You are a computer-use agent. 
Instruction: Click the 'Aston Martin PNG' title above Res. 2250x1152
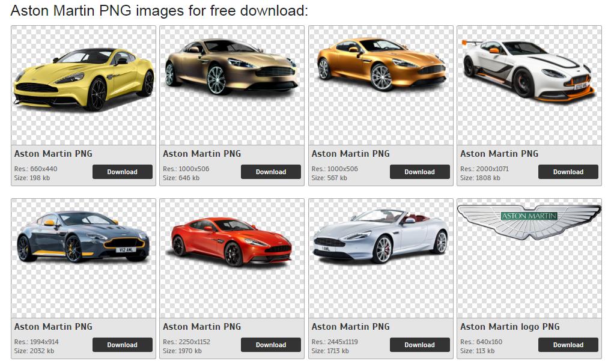[x=202, y=327]
